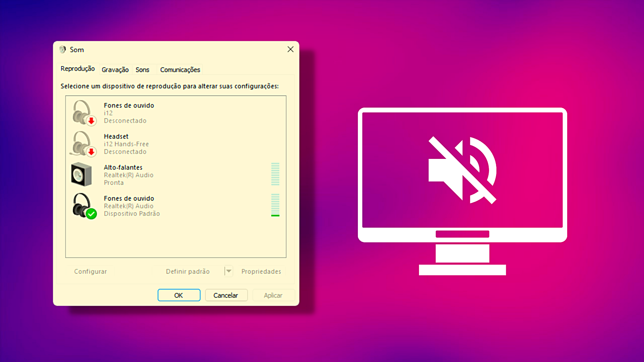644x362 pixels.
Task: Drag the volume level indicator on Alto-falantes
Action: [x=275, y=174]
